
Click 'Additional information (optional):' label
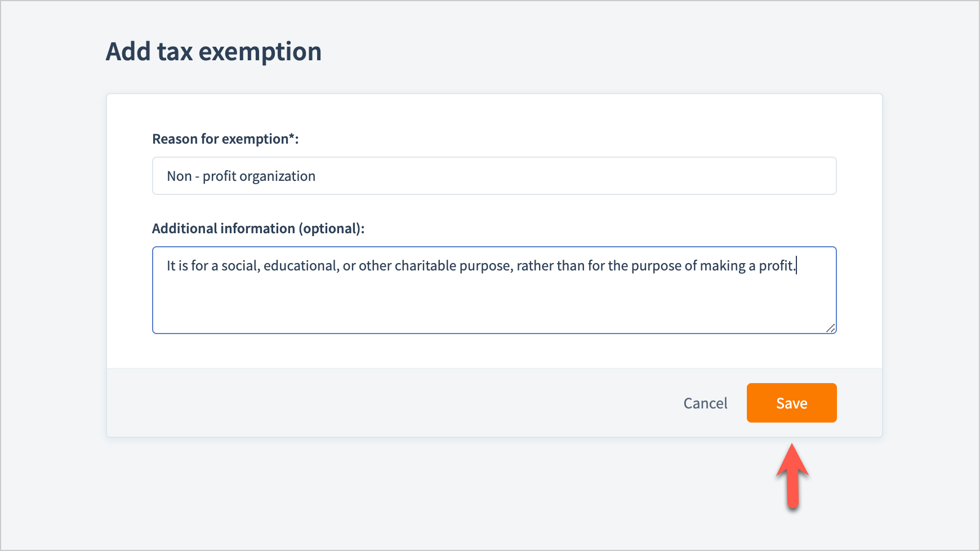[258, 228]
